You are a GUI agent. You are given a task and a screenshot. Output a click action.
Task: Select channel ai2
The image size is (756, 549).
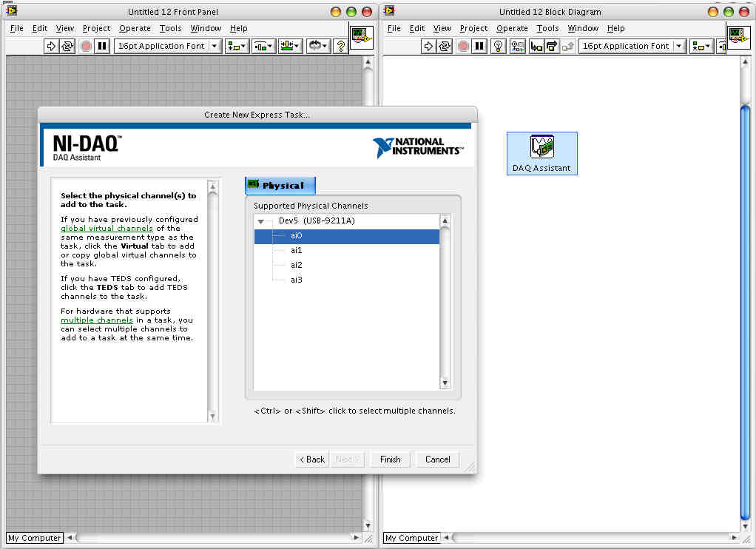(x=296, y=265)
